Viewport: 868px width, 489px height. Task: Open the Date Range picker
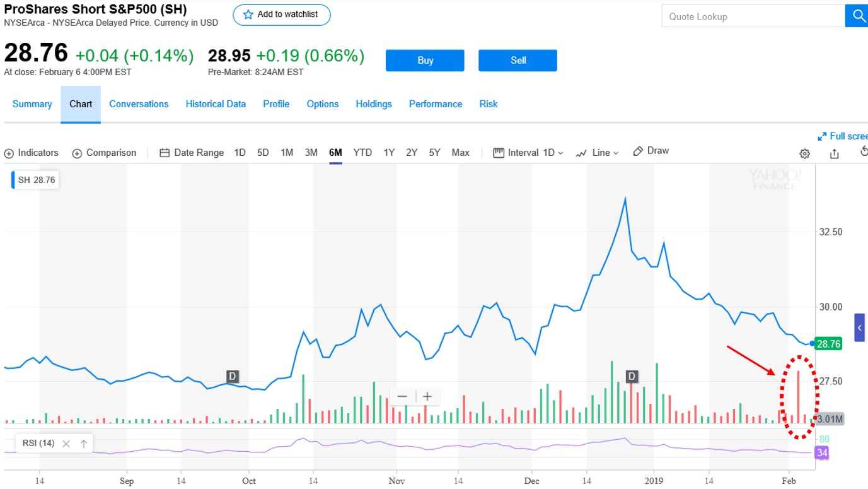pos(192,153)
